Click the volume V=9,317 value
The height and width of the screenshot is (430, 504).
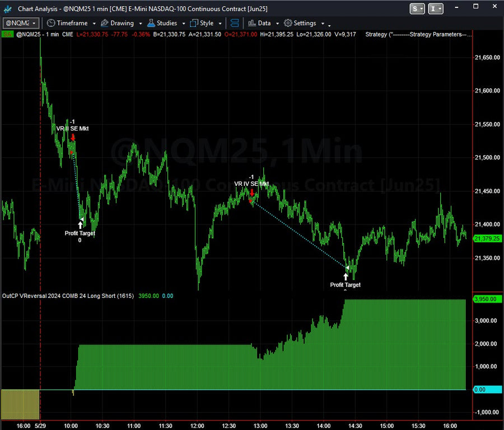point(345,34)
